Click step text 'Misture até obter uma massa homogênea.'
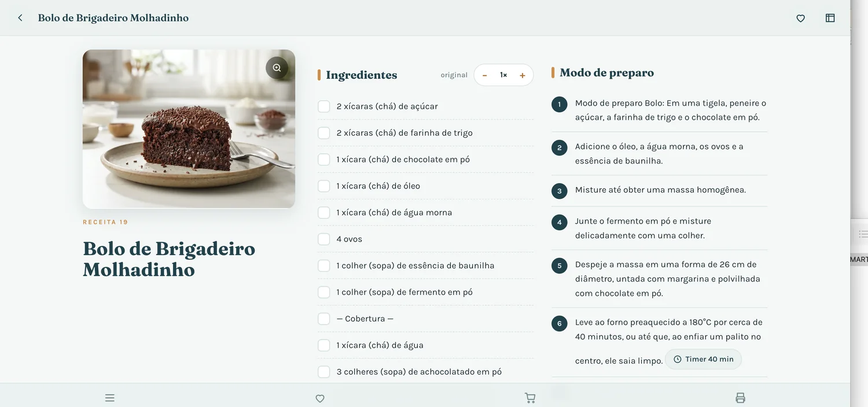Image resolution: width=868 pixels, height=407 pixels. click(660, 190)
